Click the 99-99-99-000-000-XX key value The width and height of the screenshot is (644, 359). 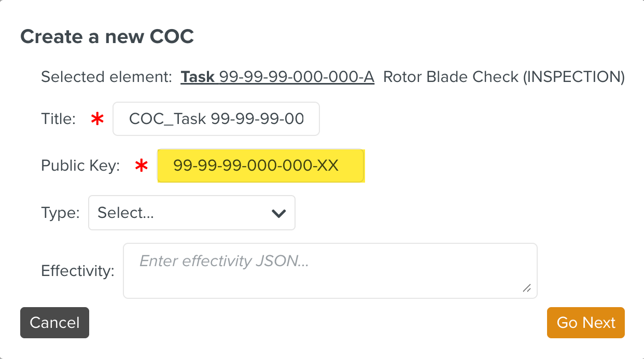click(x=261, y=165)
